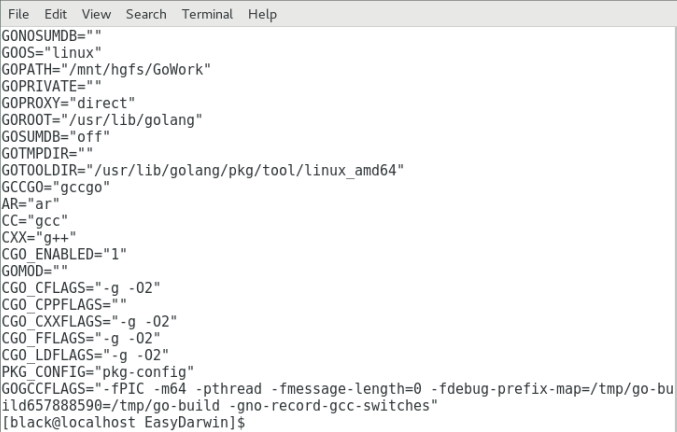This screenshot has height=432, width=677.
Task: Click the shell prompt at [black@localhost EasyDarwin]$
Action: [x=124, y=423]
